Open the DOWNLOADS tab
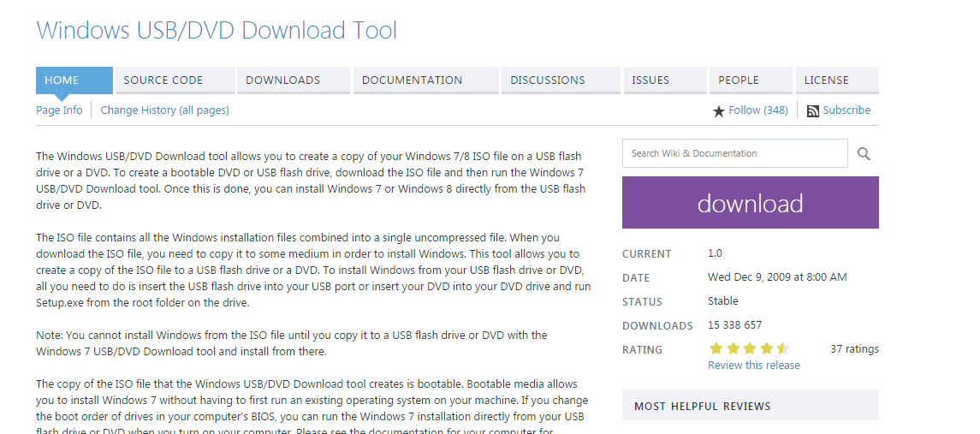 coord(294,80)
